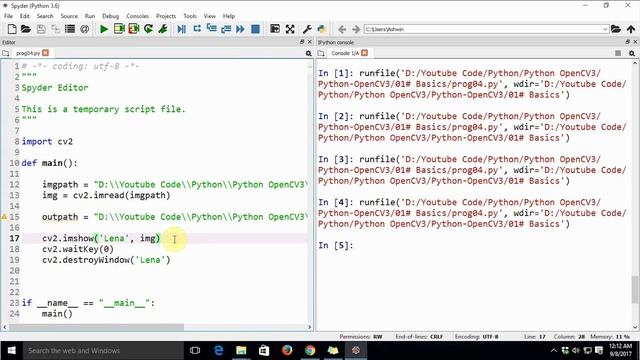Click the @ symbol finder icon
Image resolution: width=640 pixels, height=360 pixels.
(x=84, y=29)
